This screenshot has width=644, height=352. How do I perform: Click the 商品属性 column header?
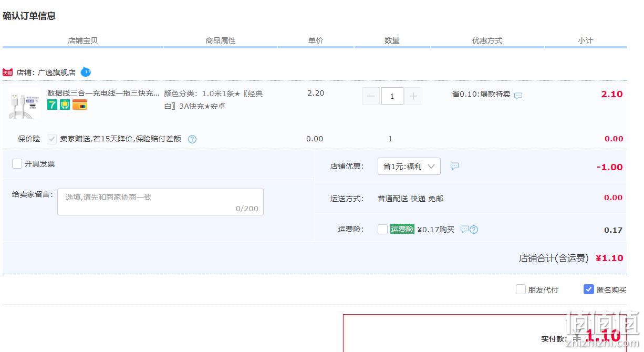click(x=221, y=40)
